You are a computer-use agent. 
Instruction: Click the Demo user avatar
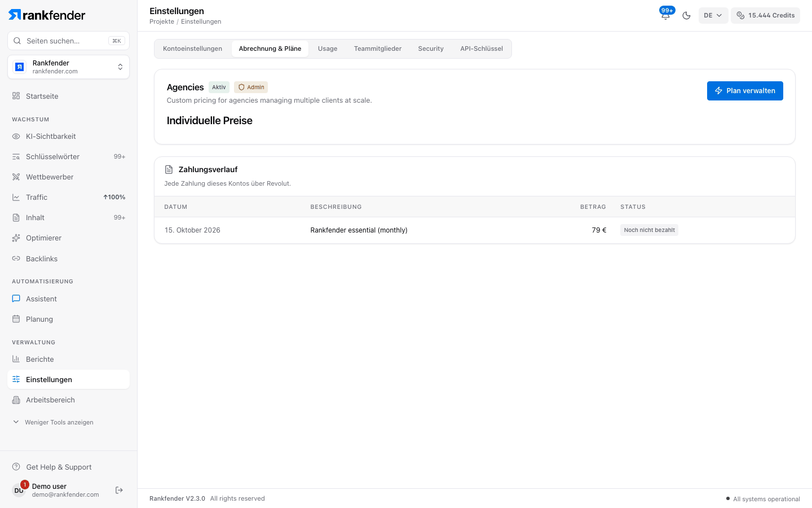click(19, 490)
